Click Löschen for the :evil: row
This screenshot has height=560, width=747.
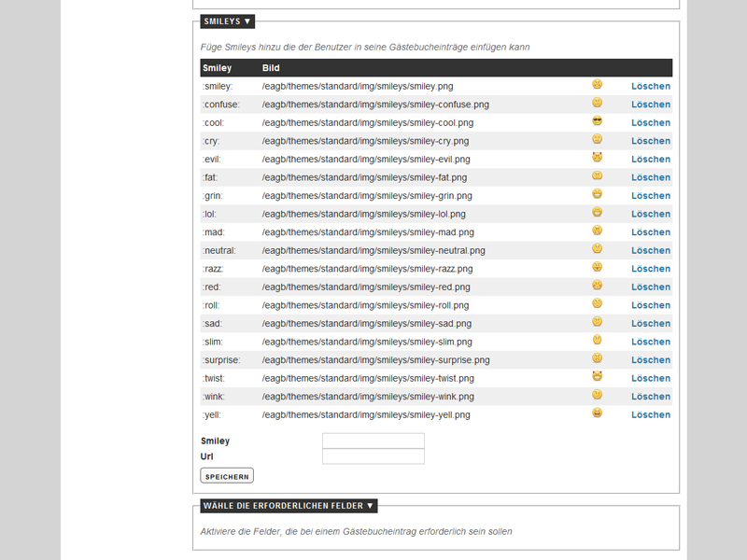(651, 159)
